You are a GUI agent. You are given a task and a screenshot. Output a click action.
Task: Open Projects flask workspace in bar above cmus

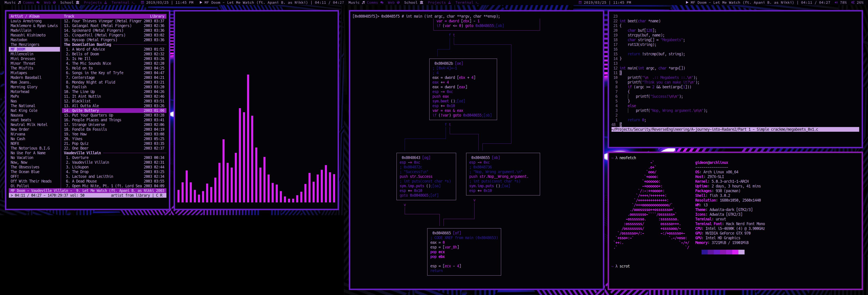[95, 2]
